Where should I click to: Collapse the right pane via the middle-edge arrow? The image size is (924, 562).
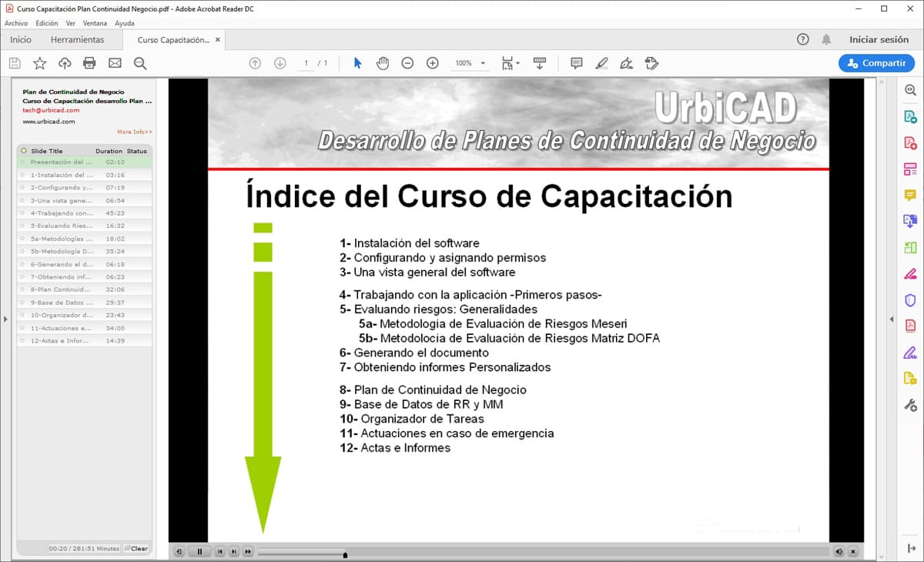(x=891, y=319)
